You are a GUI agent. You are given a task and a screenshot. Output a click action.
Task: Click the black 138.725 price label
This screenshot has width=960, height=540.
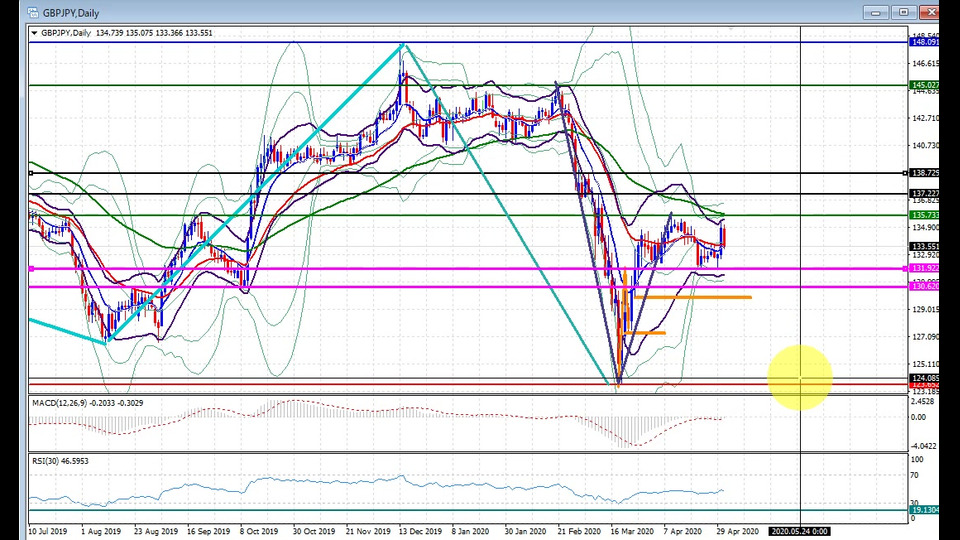[x=924, y=173]
